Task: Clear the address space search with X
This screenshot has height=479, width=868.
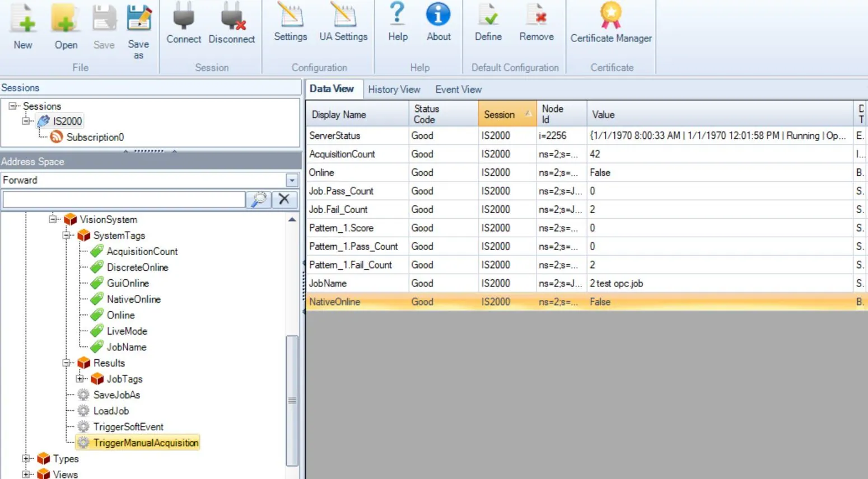Action: (284, 199)
